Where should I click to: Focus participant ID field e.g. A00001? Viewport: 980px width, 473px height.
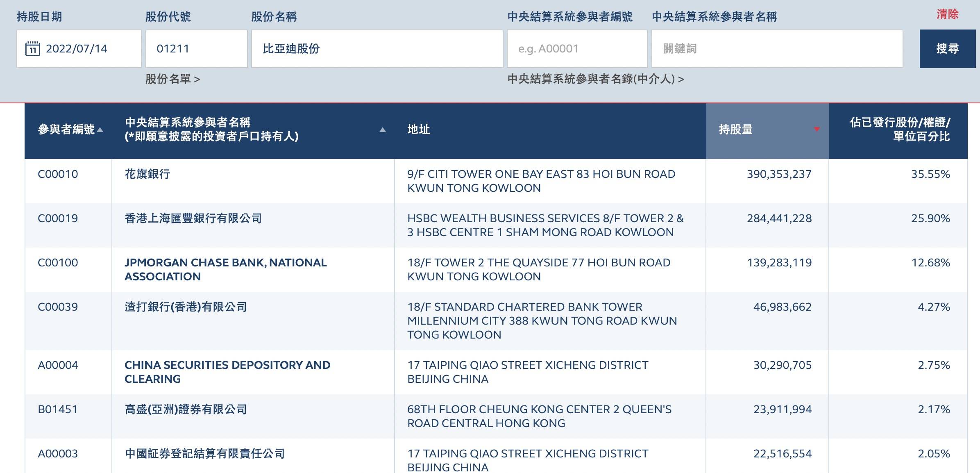[577, 48]
